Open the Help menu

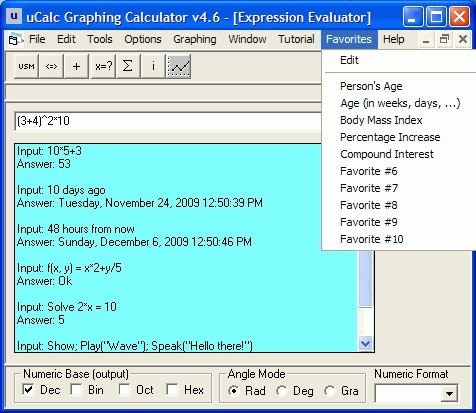coord(394,39)
